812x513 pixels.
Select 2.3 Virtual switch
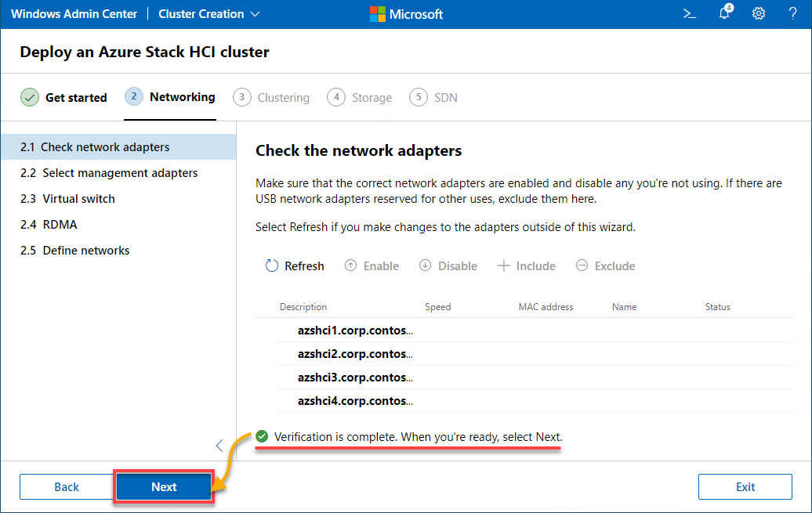pyautogui.click(x=118, y=199)
